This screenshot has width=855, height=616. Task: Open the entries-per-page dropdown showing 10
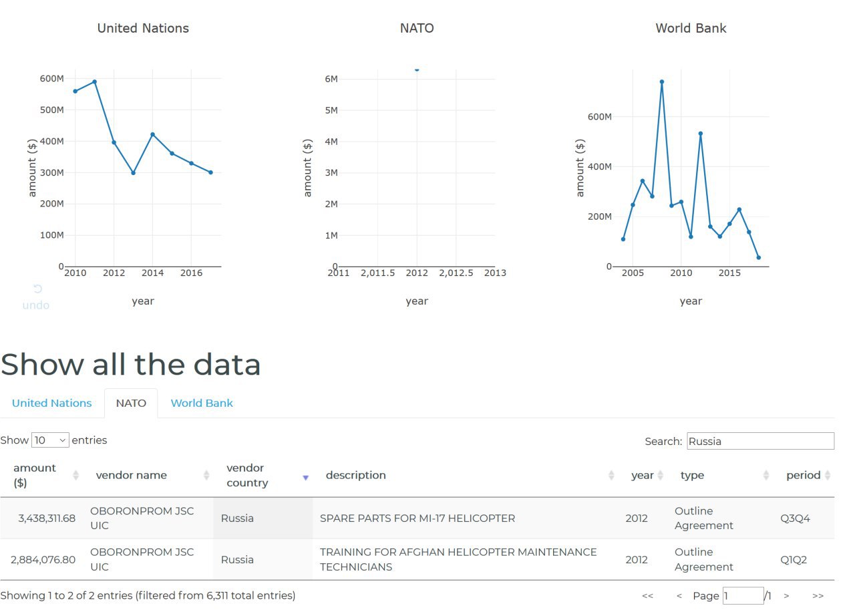point(50,440)
